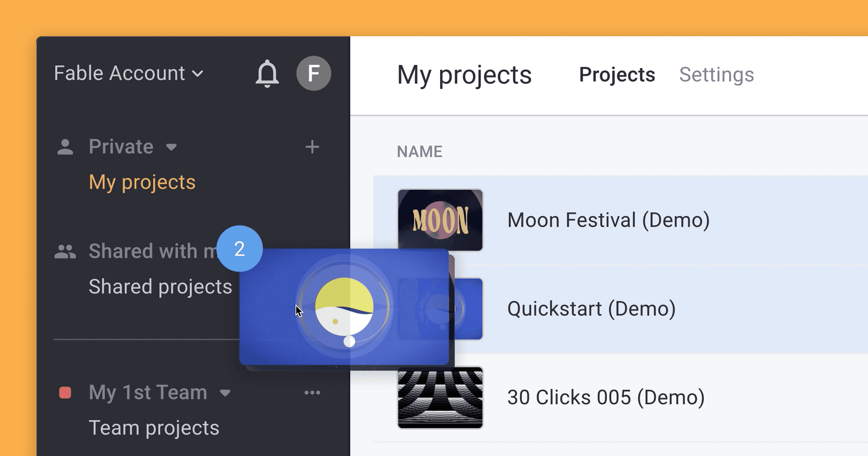Click My 1st Team red square icon

pyautogui.click(x=65, y=393)
